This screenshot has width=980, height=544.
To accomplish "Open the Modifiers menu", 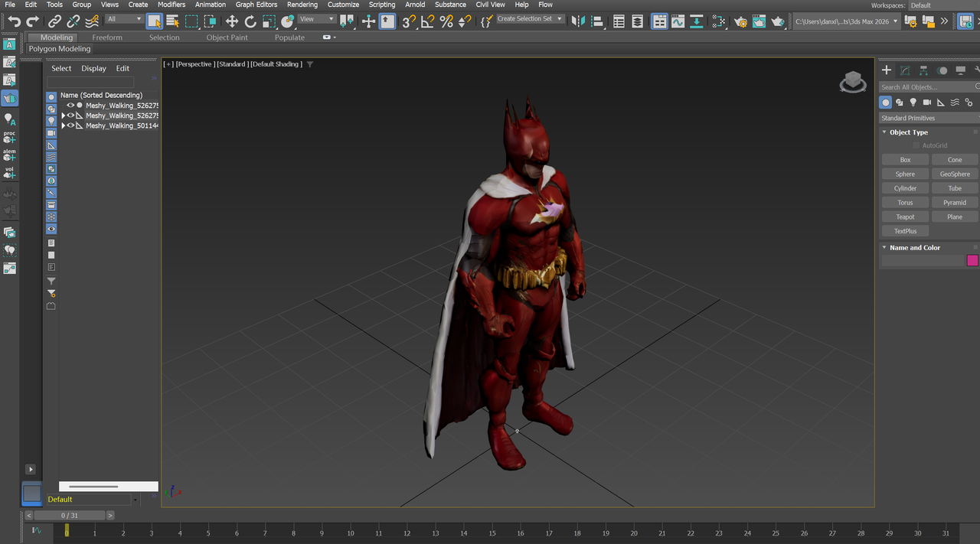I will tap(171, 5).
